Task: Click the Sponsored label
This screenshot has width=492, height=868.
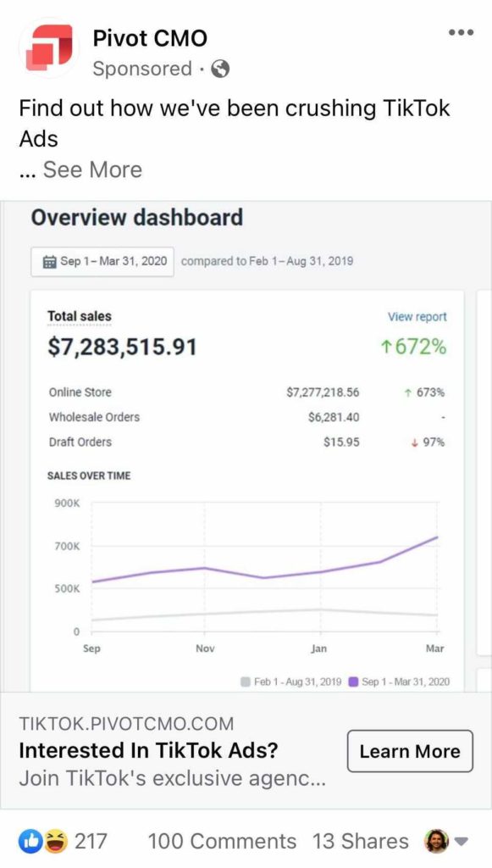Action: point(142,70)
